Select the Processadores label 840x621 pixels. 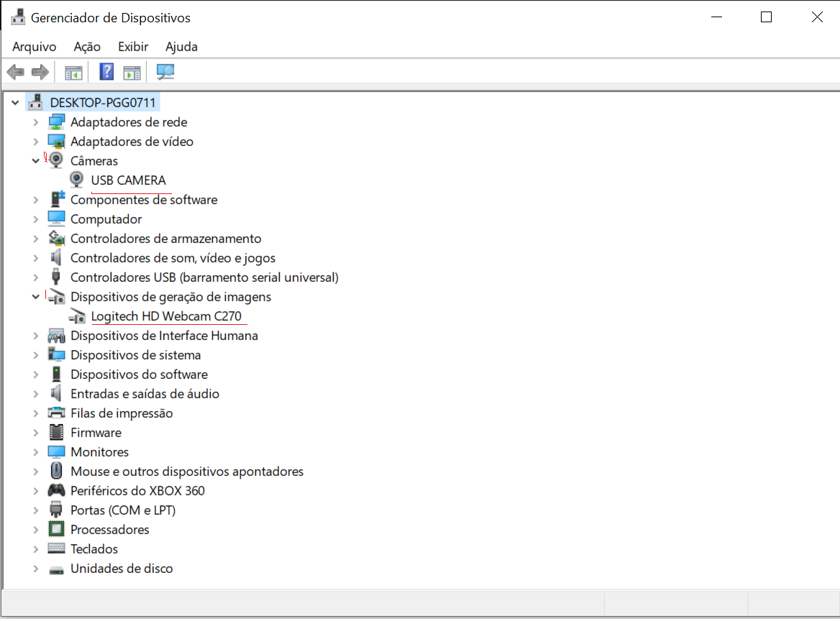click(x=110, y=530)
